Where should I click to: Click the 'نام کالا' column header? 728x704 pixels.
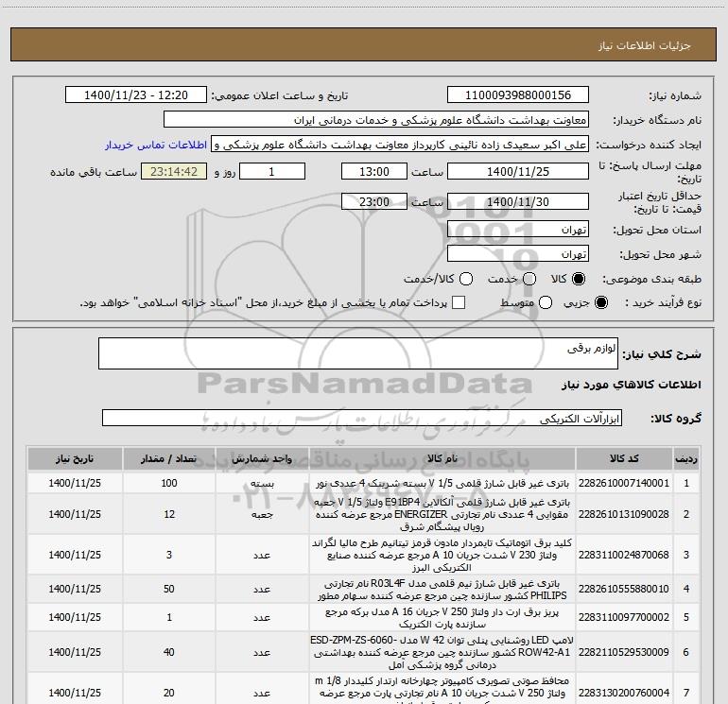tap(442, 458)
